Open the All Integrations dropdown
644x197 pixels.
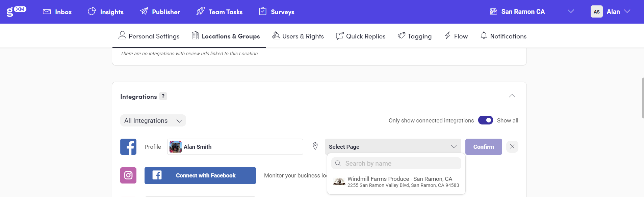click(153, 120)
